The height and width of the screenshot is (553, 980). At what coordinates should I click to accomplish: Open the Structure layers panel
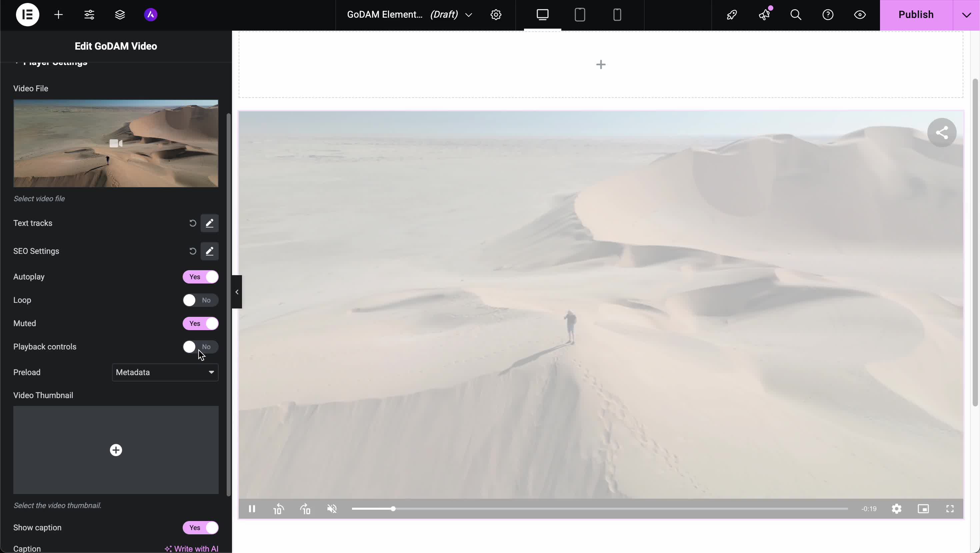pyautogui.click(x=120, y=14)
